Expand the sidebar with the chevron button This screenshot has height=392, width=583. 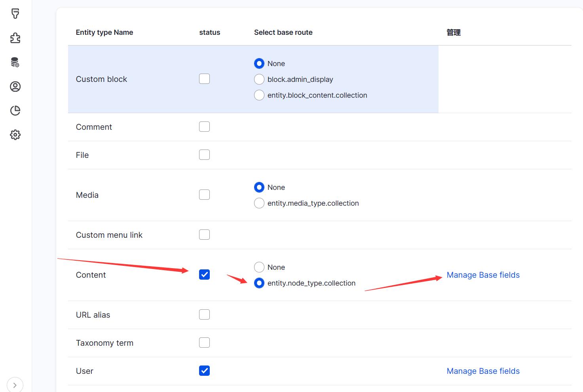pos(15,385)
